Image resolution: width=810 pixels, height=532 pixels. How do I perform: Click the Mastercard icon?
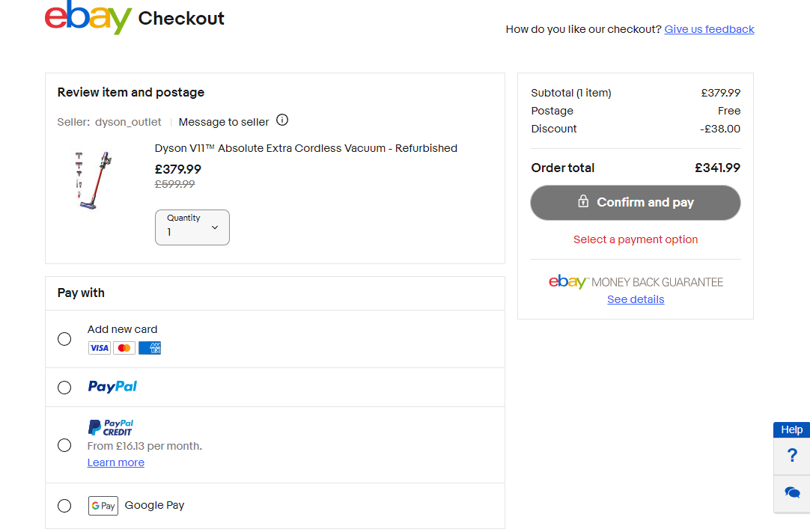pyautogui.click(x=124, y=348)
